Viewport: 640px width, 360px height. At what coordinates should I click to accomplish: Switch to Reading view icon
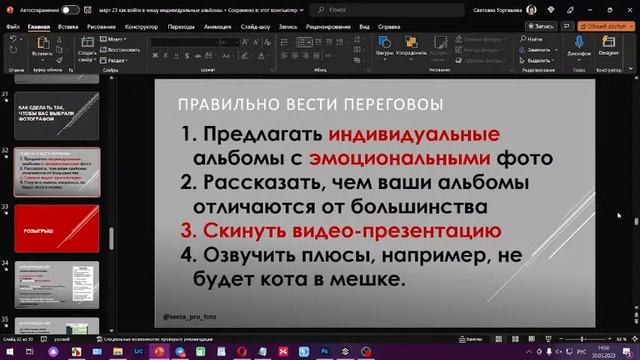(x=531, y=339)
